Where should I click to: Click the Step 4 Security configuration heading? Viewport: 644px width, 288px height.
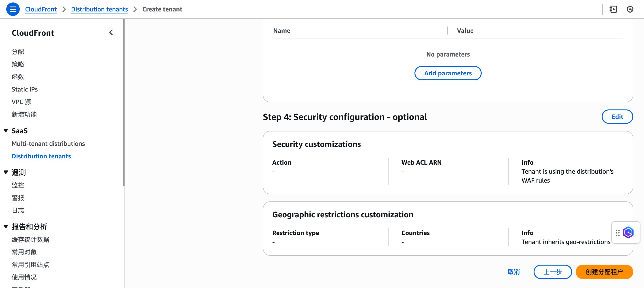pos(345,117)
